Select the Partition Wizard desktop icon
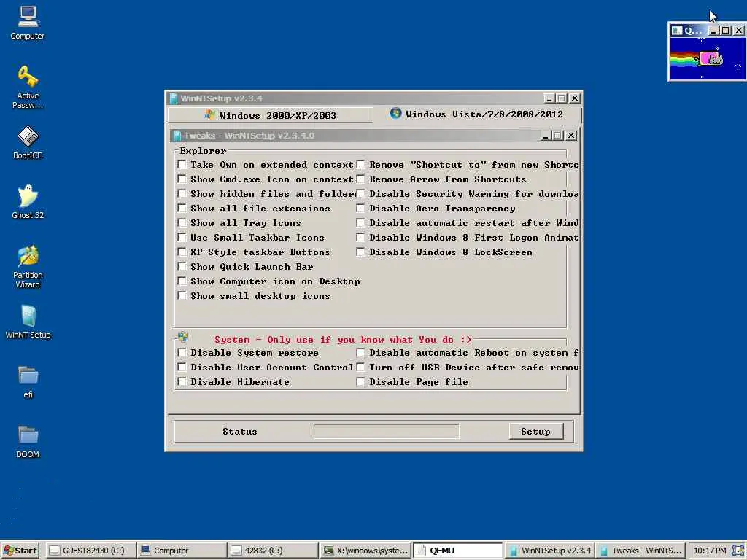Screen dimensions: 747x560 pyautogui.click(x=28, y=267)
